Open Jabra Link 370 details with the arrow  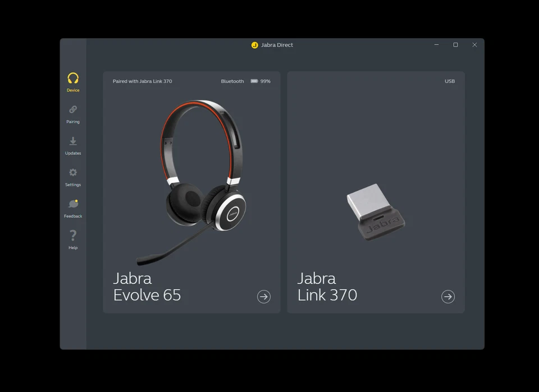pyautogui.click(x=448, y=297)
